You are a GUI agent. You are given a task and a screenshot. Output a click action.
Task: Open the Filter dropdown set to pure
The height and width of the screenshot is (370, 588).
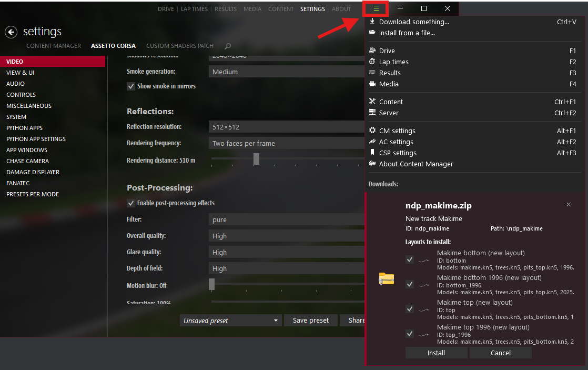(x=287, y=219)
